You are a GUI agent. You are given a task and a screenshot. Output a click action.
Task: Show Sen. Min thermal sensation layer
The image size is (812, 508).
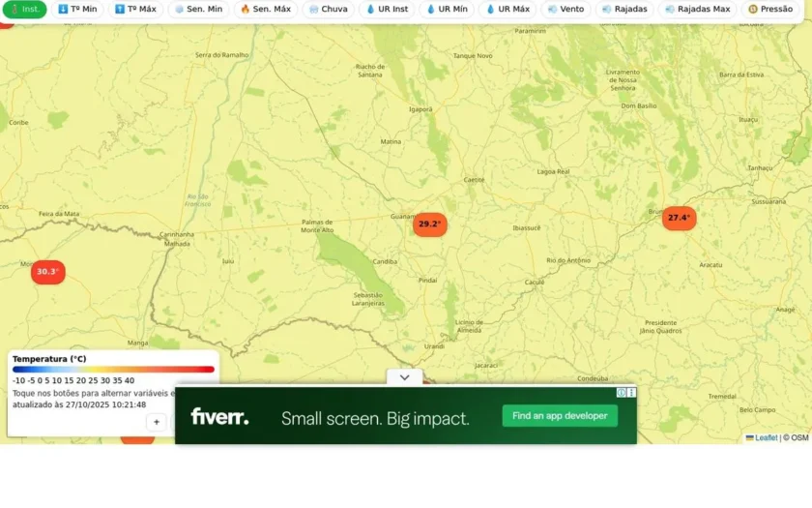(198, 9)
